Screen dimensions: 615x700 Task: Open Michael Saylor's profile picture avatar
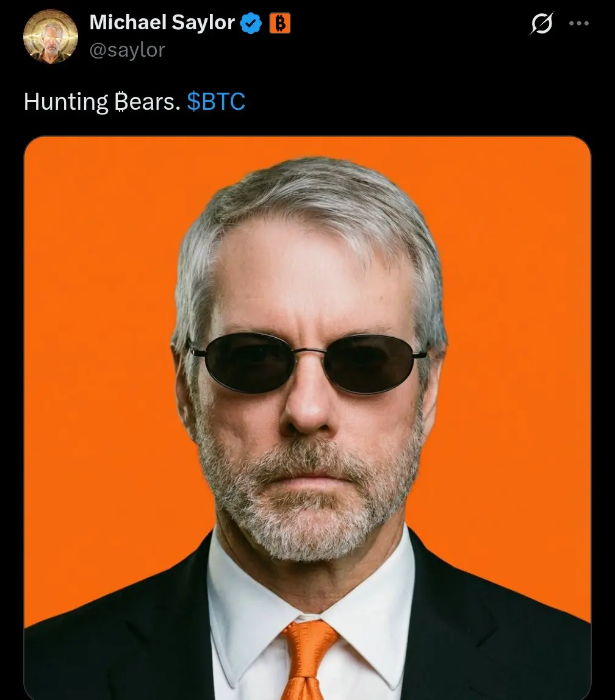click(51, 37)
